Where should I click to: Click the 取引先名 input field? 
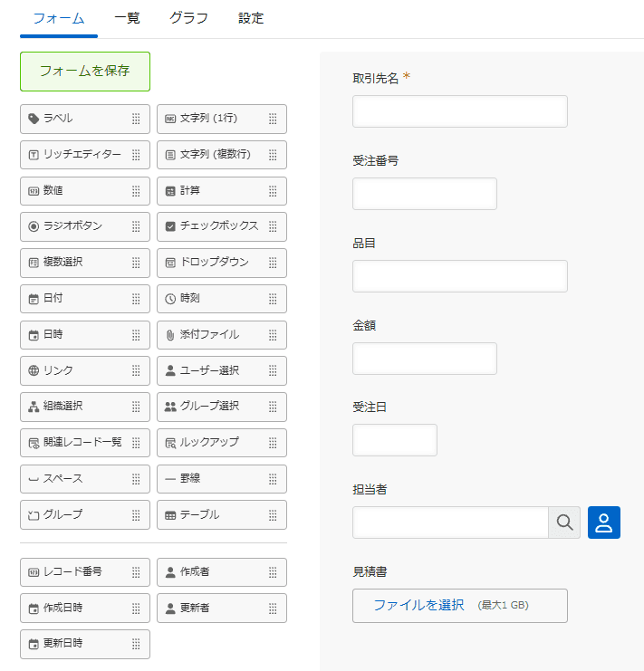click(460, 111)
